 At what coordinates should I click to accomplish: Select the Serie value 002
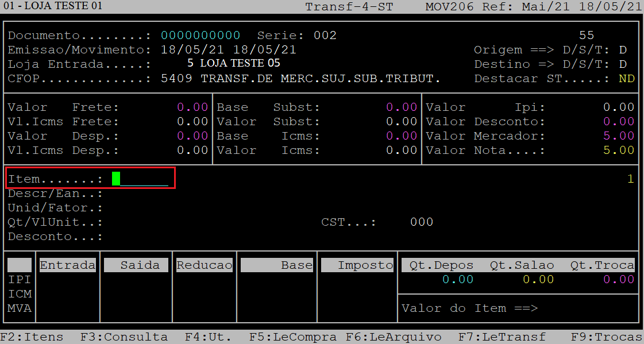tap(325, 36)
